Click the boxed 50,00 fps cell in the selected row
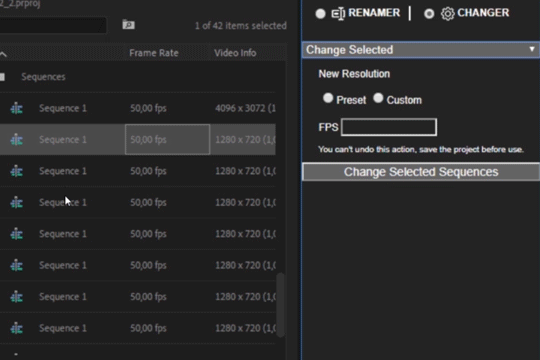This screenshot has height=360, width=540. point(167,140)
